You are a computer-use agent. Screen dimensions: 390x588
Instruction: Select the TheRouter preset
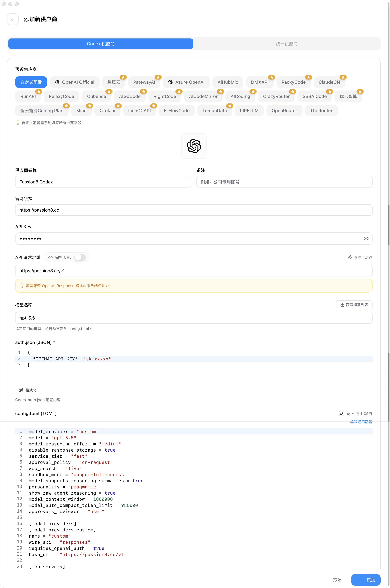coord(321,110)
